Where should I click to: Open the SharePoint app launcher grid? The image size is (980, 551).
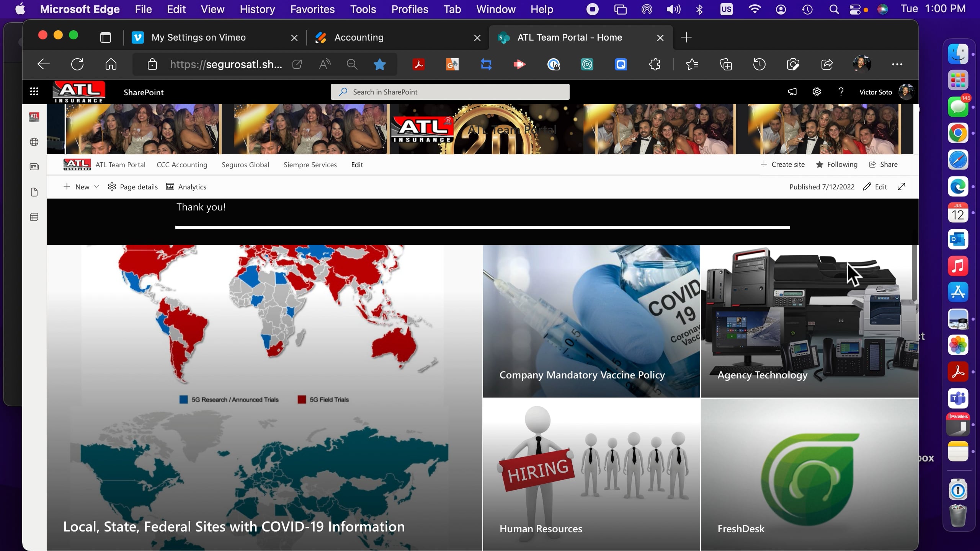(x=34, y=92)
